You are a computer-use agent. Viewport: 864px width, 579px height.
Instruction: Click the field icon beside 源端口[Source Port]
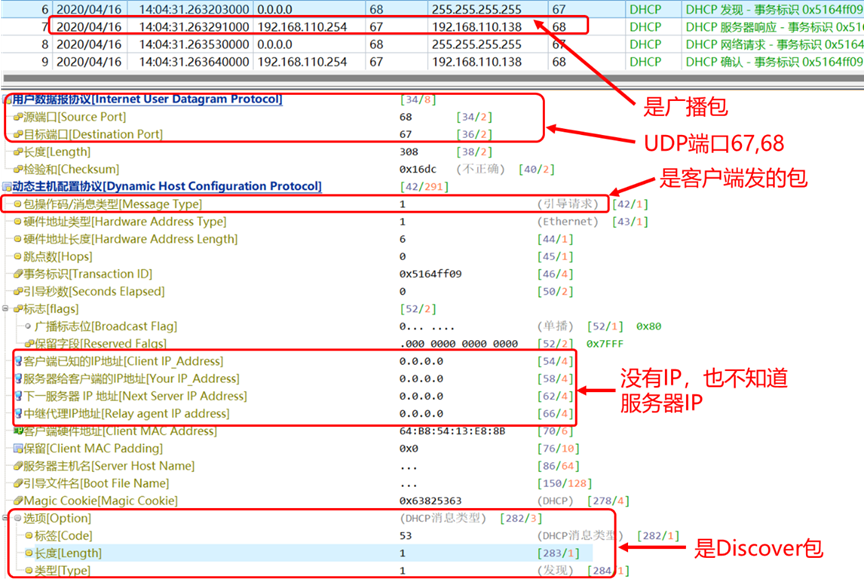pos(18,117)
